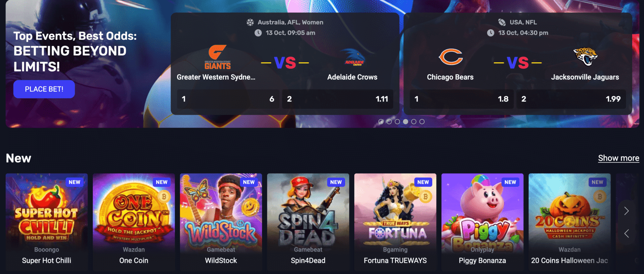Open Show more for New games
This screenshot has width=644, height=274.
click(x=619, y=158)
